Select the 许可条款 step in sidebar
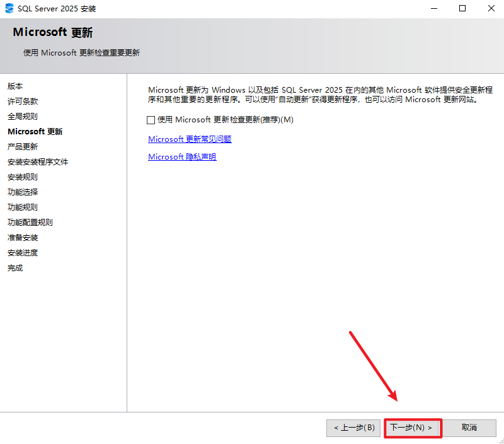 pyautogui.click(x=23, y=102)
